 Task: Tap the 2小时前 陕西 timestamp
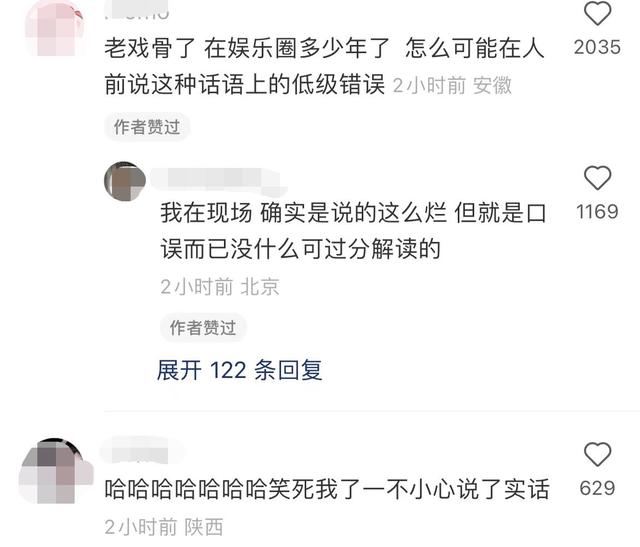click(164, 527)
